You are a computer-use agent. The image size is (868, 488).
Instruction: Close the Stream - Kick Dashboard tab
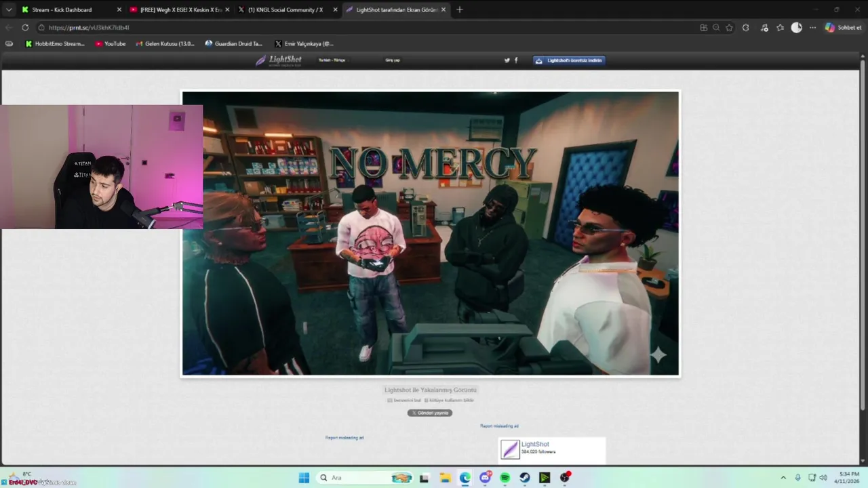[x=119, y=9]
